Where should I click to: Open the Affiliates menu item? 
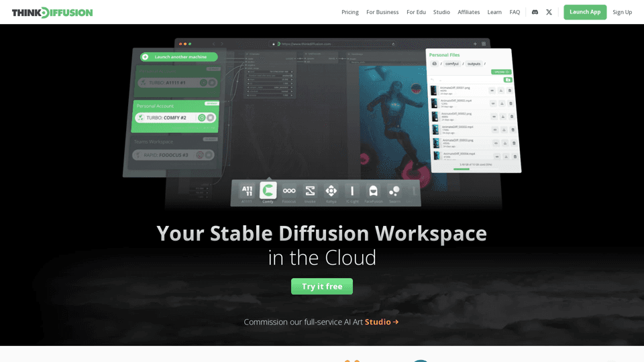point(469,12)
